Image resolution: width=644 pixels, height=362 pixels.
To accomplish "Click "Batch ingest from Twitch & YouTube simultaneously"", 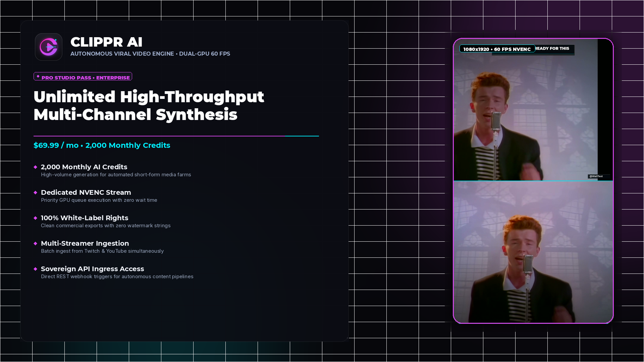I will 102,251.
